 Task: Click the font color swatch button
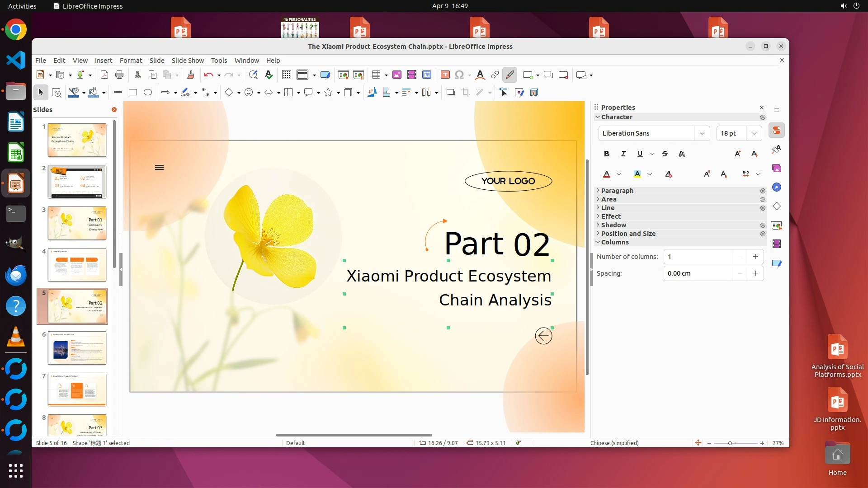[607, 174]
